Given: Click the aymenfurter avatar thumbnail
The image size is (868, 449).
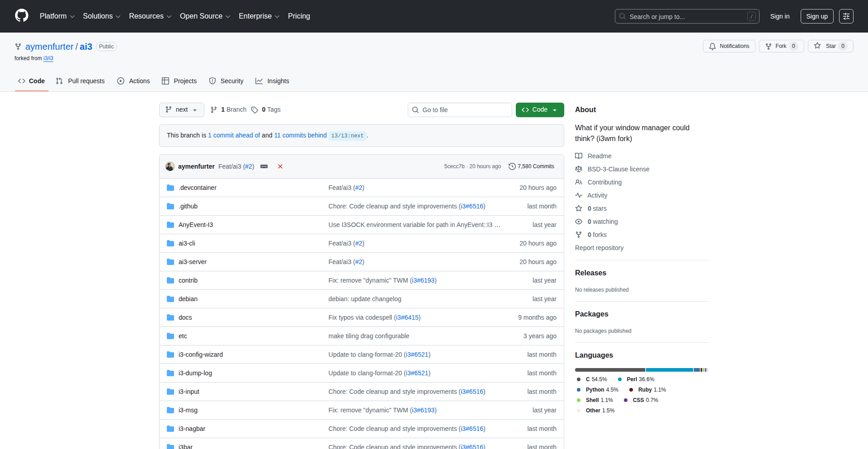Looking at the screenshot, I should coord(170,166).
